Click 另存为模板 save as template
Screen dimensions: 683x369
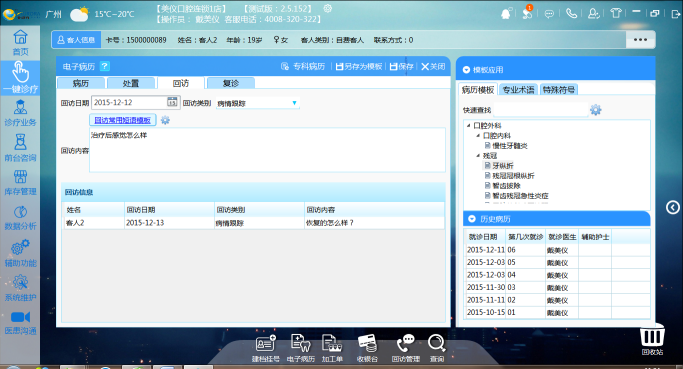359,66
